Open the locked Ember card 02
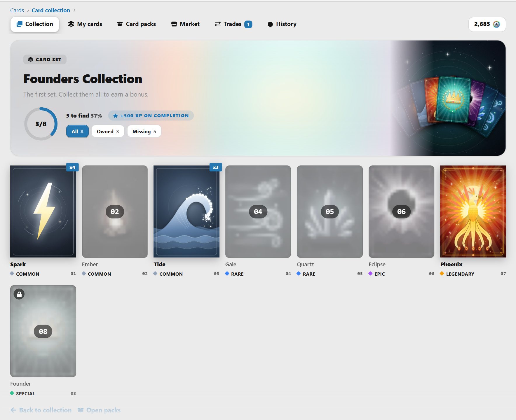This screenshot has height=420, width=516. coord(115,211)
